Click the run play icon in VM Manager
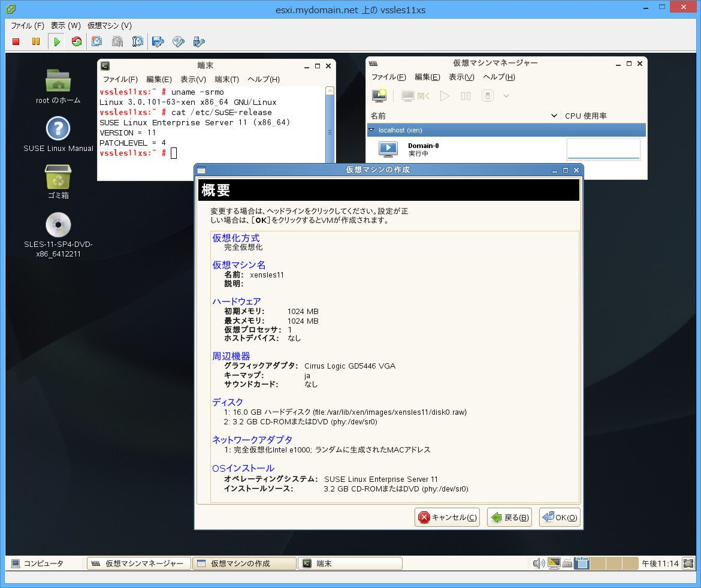Viewport: 701px width, 588px height. 445,96
